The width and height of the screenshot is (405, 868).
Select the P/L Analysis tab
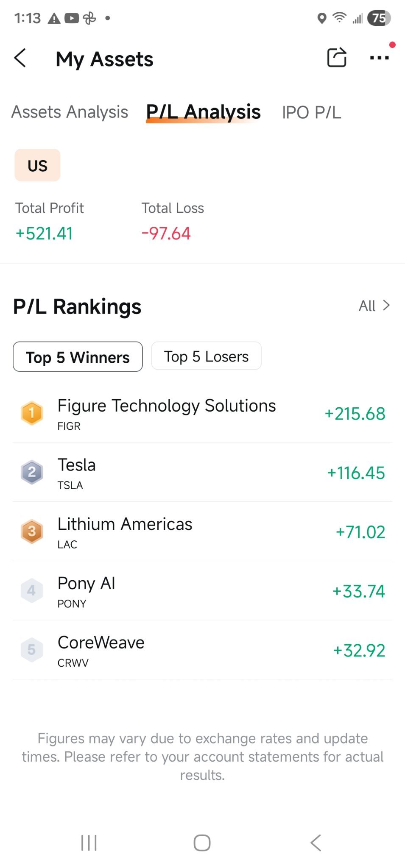203,112
